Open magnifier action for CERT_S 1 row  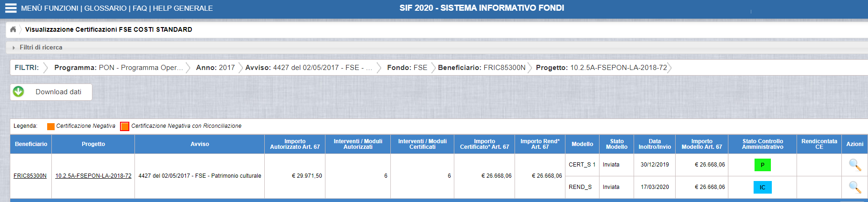tap(854, 165)
